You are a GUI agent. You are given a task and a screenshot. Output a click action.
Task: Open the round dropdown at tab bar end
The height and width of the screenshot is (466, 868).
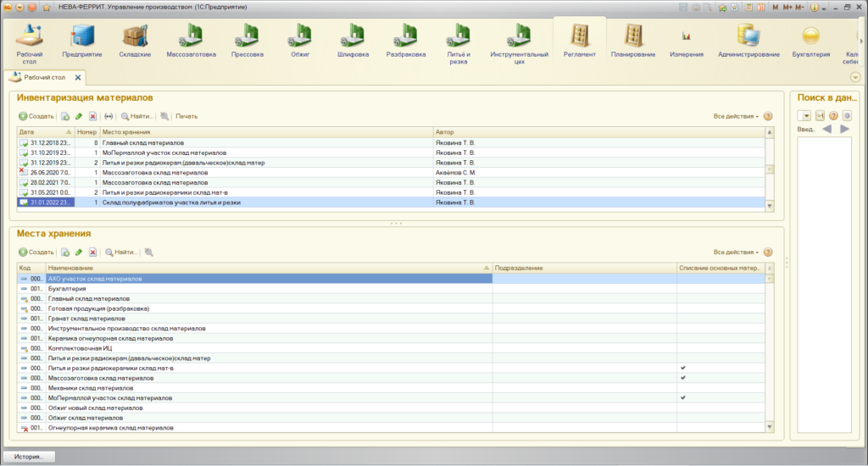(x=855, y=77)
